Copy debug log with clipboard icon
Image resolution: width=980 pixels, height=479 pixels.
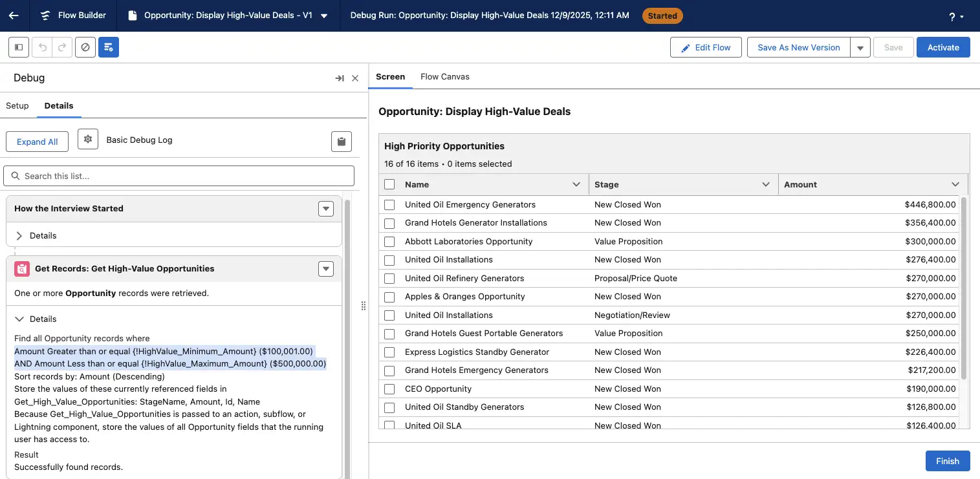click(x=342, y=142)
